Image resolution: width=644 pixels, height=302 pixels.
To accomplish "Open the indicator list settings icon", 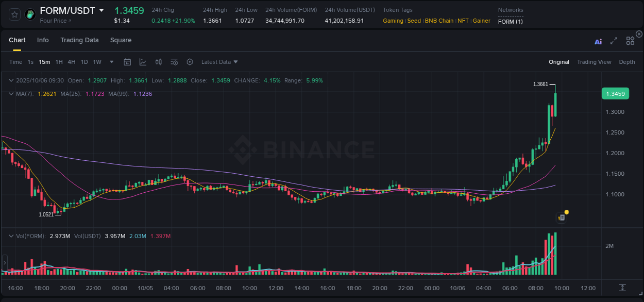I will click(x=174, y=62).
